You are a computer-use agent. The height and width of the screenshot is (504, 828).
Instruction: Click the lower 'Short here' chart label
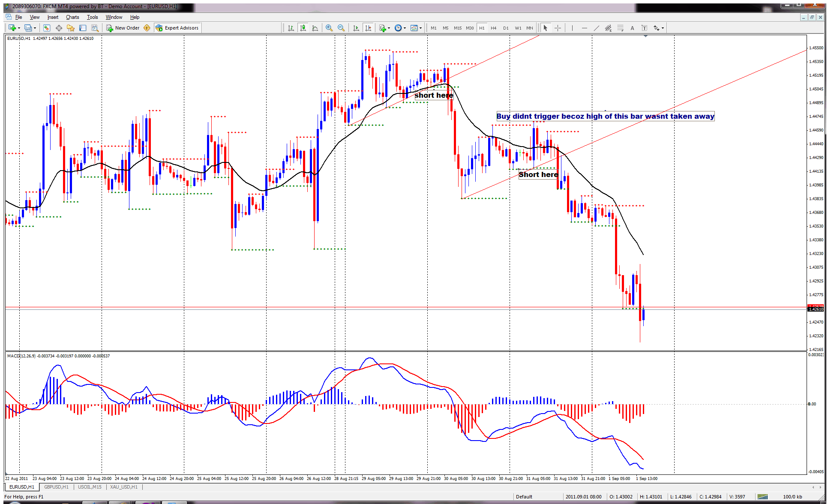click(538, 174)
